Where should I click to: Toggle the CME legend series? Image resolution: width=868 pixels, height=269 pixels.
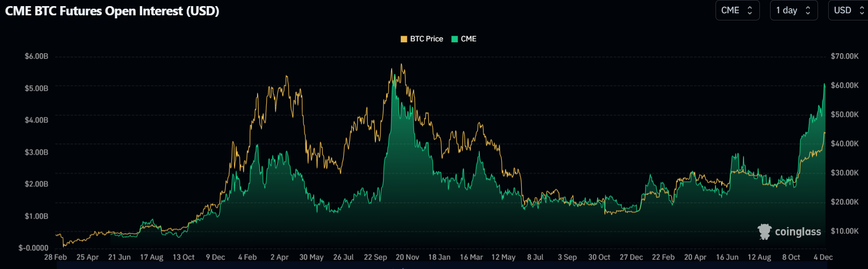tap(464, 39)
